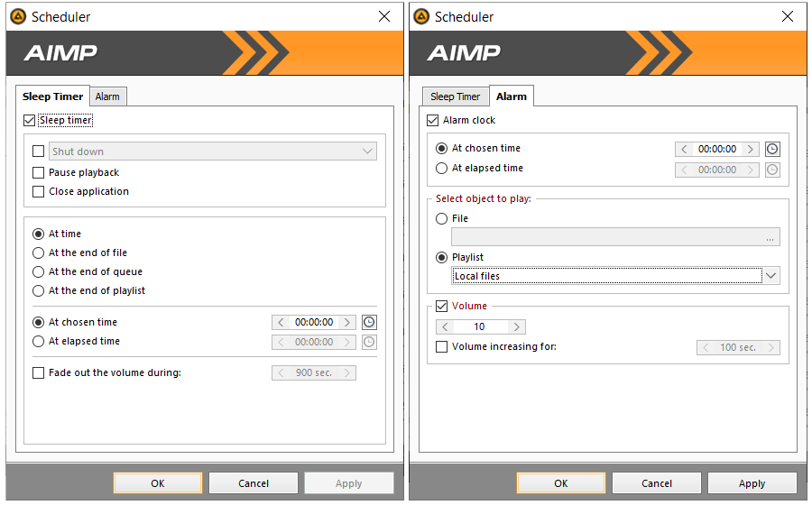Click the Alarm chosen time value 00:00:00
The height and width of the screenshot is (505, 812).
click(717, 149)
